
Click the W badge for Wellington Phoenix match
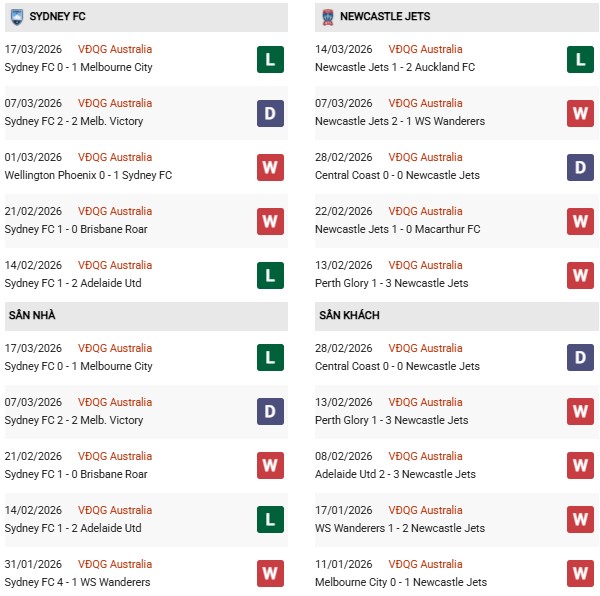(270, 167)
